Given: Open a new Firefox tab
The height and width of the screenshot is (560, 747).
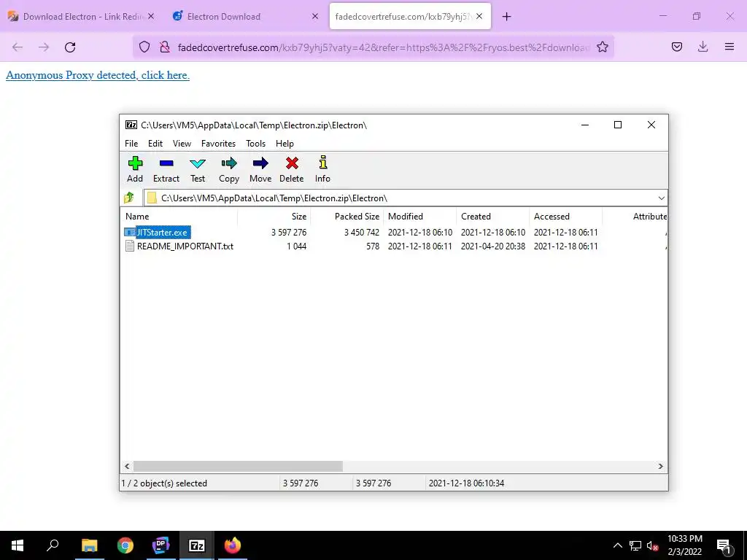Looking at the screenshot, I should (506, 17).
